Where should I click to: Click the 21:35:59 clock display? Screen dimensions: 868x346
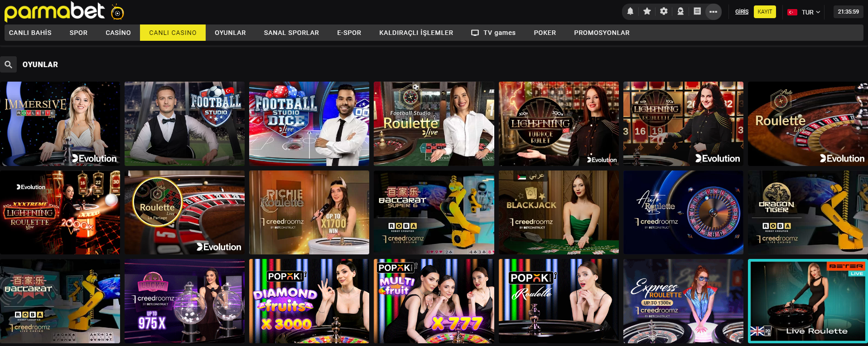pos(848,12)
